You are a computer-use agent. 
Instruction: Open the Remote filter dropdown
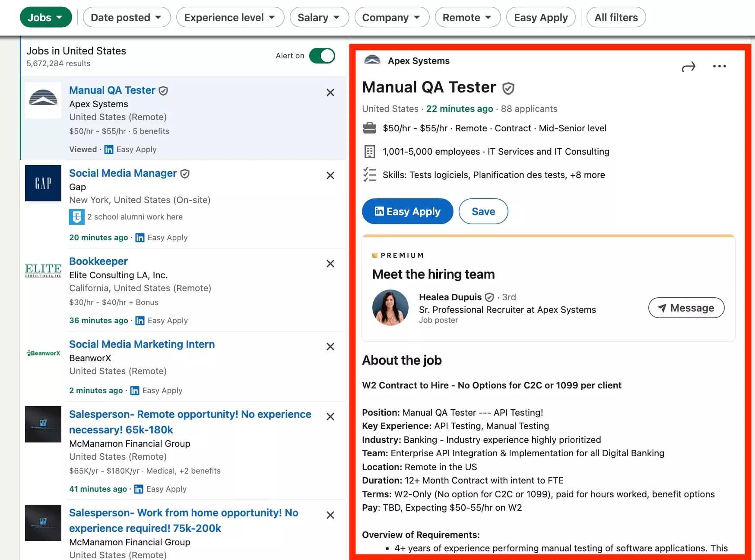coord(467,17)
